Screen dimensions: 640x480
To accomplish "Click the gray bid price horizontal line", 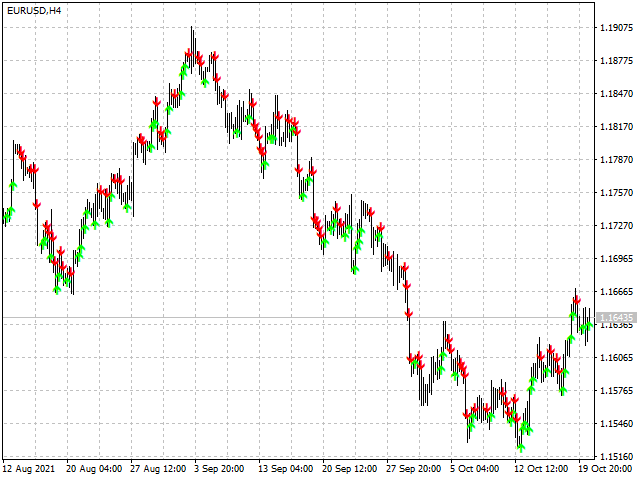I will pos(299,317).
